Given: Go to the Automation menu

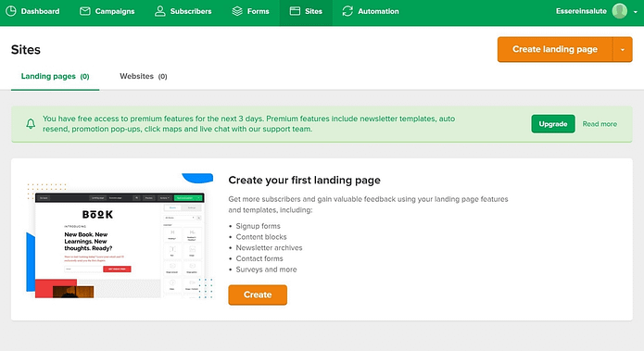Looking at the screenshot, I should point(371,11).
